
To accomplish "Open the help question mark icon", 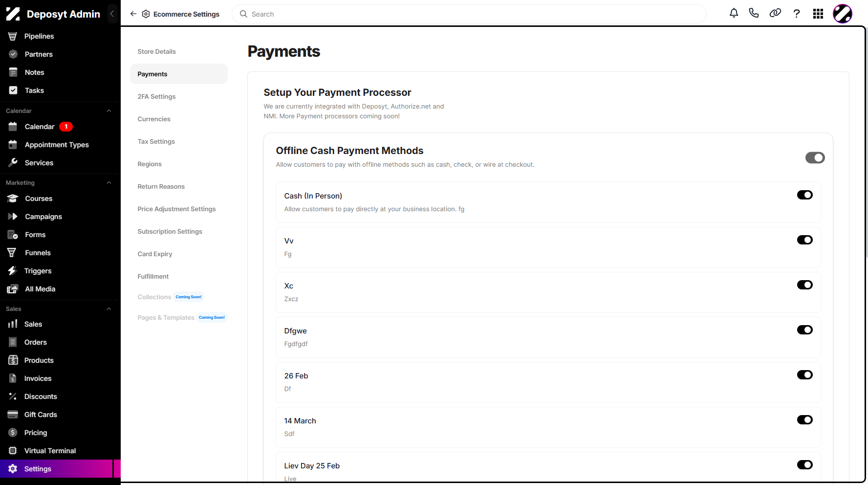I will 797,14.
